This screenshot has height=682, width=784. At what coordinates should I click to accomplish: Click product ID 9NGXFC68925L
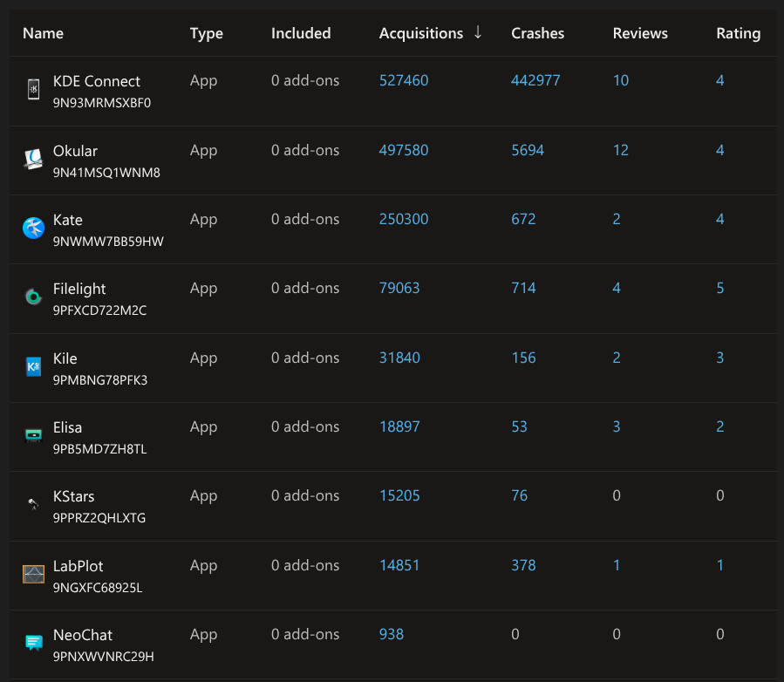pos(98,588)
